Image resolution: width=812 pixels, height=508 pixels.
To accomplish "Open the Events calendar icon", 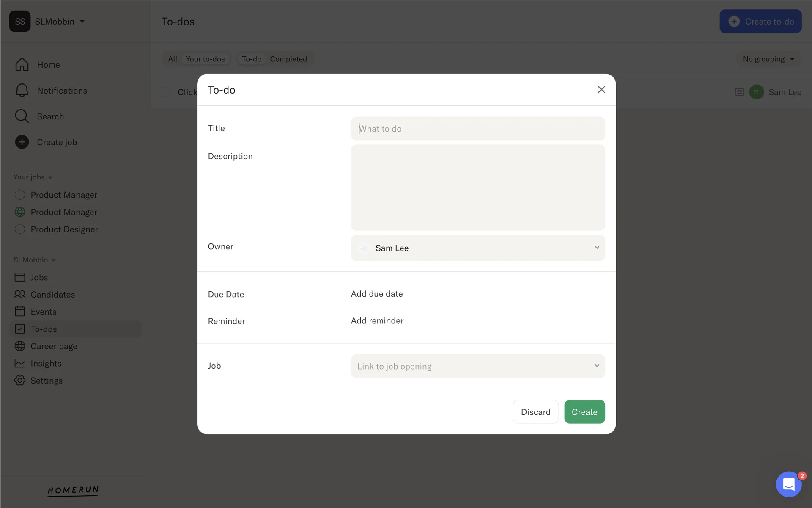I will click(20, 312).
